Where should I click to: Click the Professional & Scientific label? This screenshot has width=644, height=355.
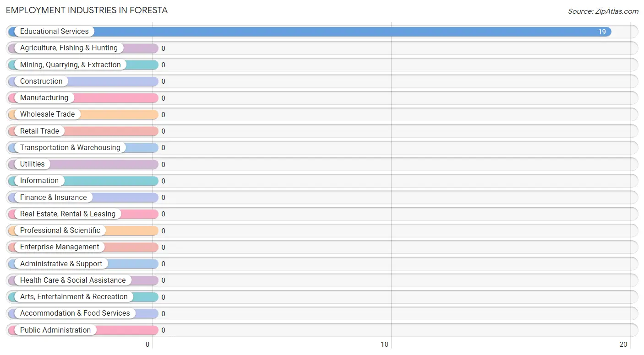point(60,231)
